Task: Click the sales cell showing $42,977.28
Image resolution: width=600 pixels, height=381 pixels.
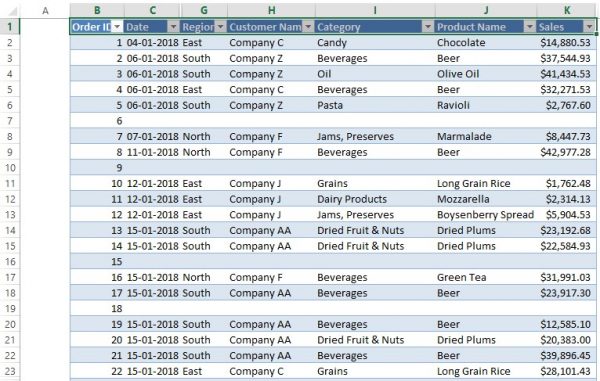Action: click(566, 152)
